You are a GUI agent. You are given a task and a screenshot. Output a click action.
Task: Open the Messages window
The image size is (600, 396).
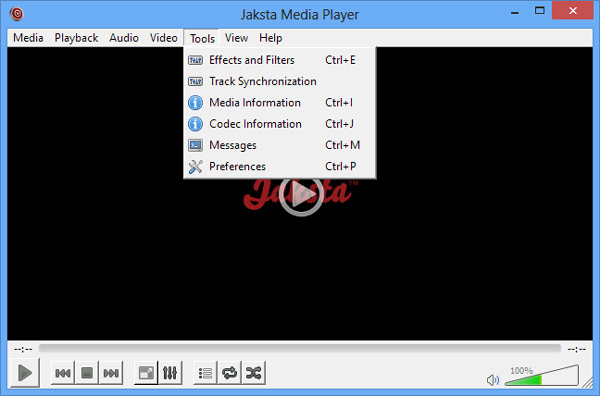pos(280,145)
